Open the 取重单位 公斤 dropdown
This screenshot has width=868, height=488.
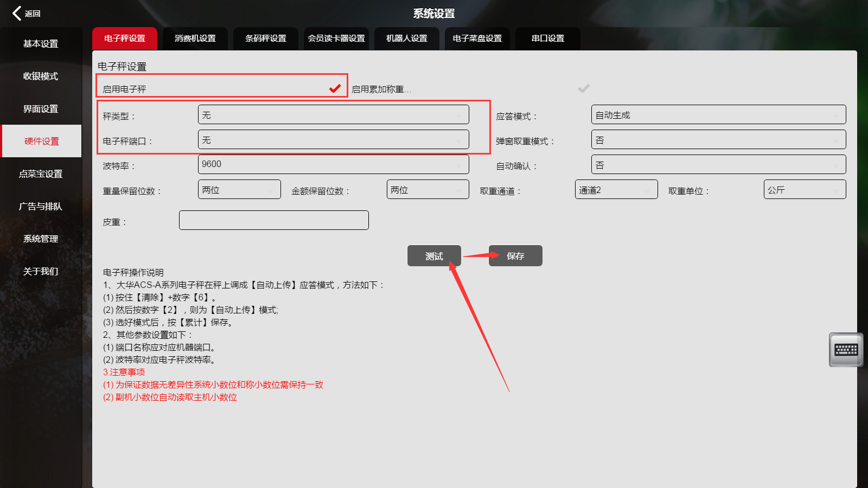click(x=804, y=190)
